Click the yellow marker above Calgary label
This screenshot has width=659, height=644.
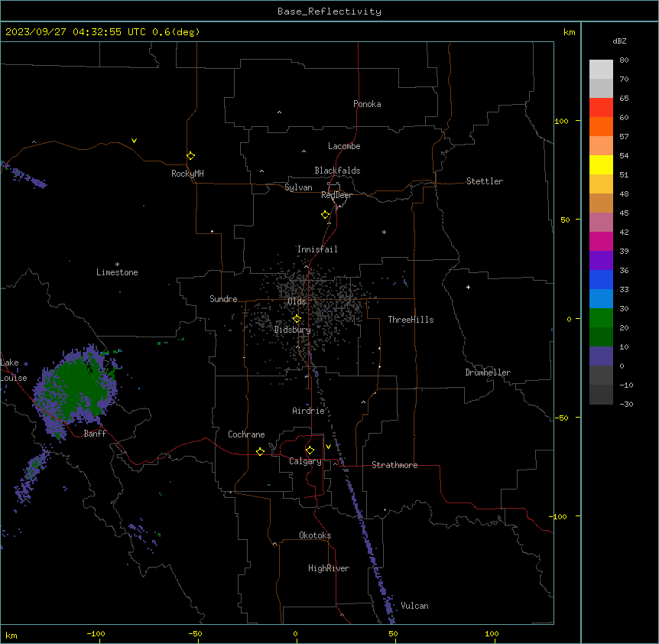coord(310,450)
